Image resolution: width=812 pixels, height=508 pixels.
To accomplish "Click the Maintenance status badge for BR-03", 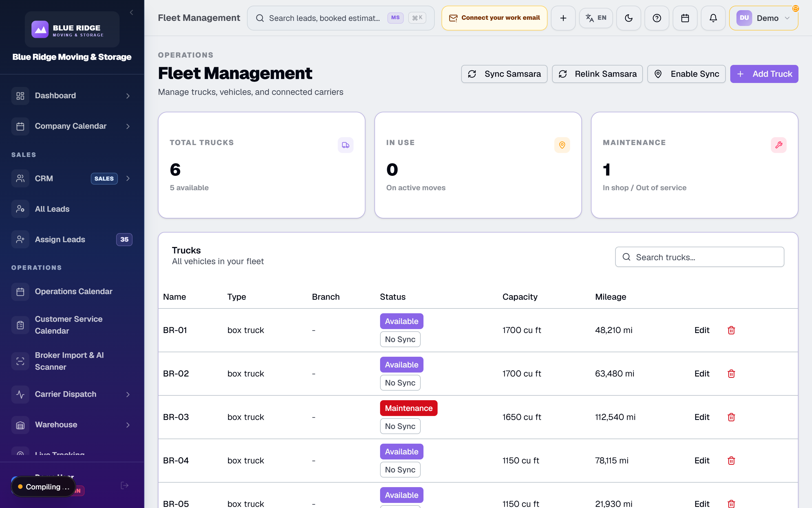I will pyautogui.click(x=408, y=408).
